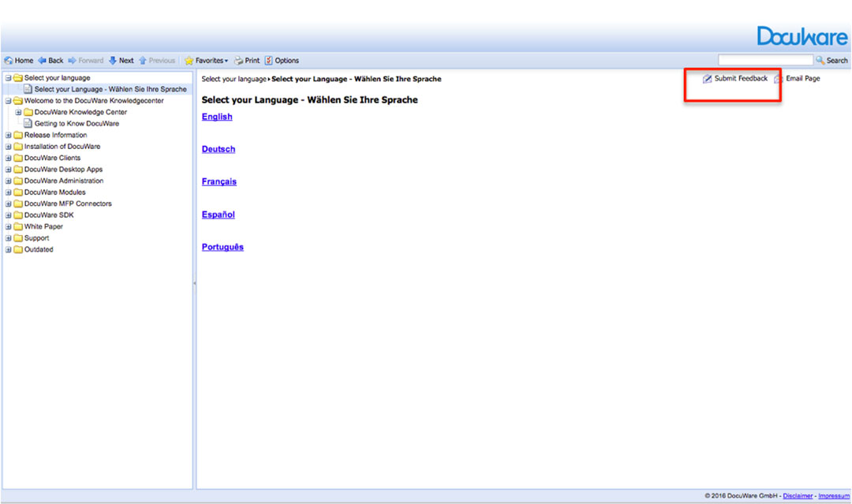Screen dimensions: 852x504
Task: Expand the Support node
Action: click(8, 238)
